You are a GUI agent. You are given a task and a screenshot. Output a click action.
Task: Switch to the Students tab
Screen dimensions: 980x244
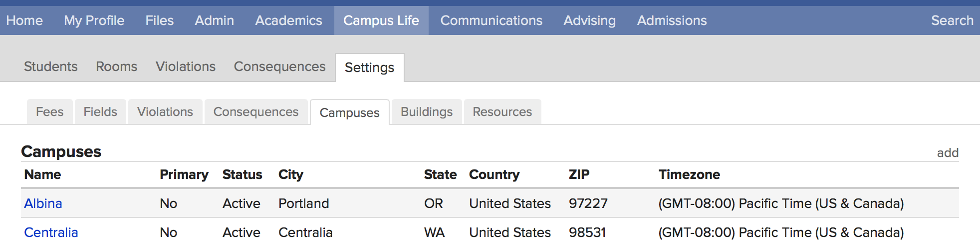[51, 66]
